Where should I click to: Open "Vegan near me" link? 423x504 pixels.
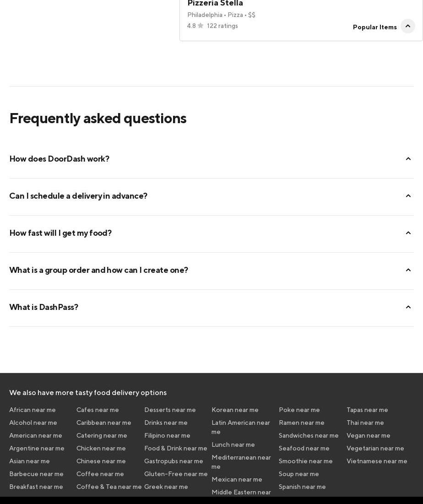pyautogui.click(x=369, y=435)
